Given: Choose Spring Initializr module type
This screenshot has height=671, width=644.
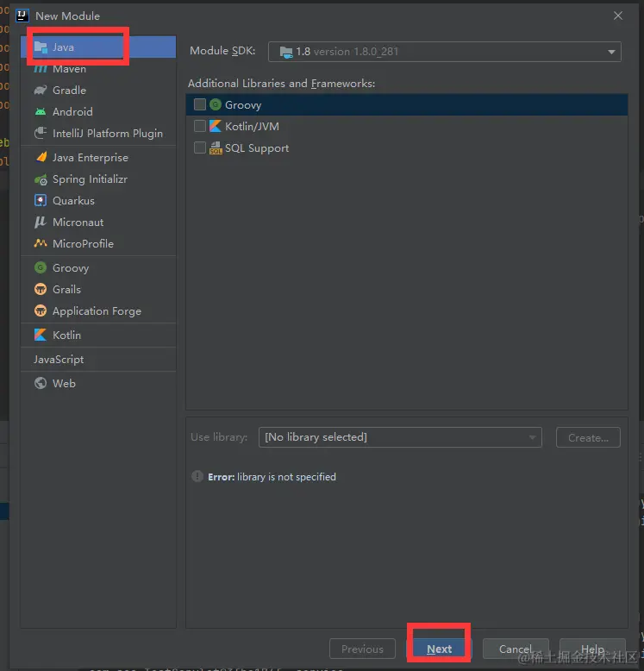Looking at the screenshot, I should 98,179.
